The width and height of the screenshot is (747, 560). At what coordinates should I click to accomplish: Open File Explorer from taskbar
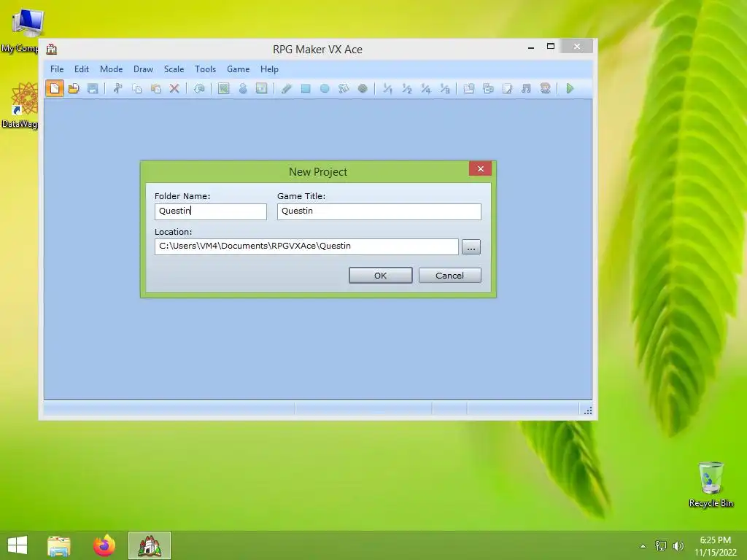click(x=59, y=545)
